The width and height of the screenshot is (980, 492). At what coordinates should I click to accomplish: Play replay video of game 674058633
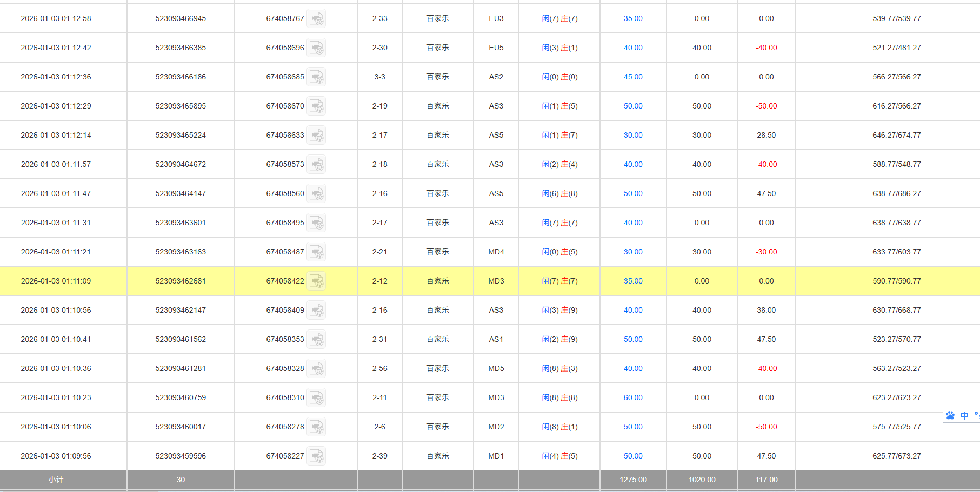316,136
